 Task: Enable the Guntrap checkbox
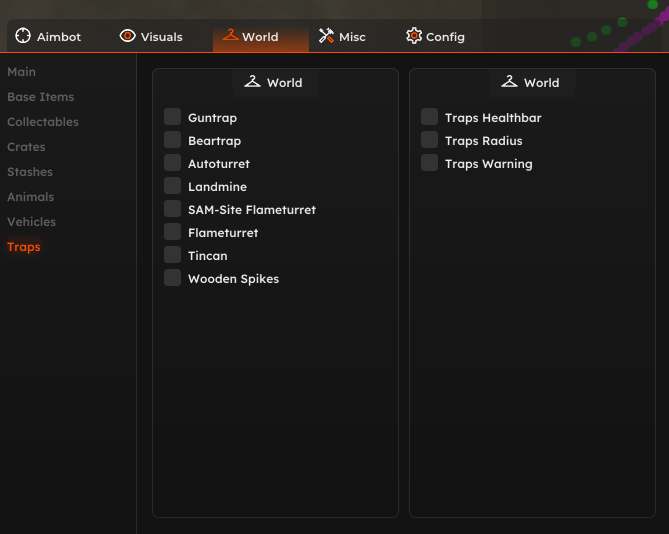point(173,117)
